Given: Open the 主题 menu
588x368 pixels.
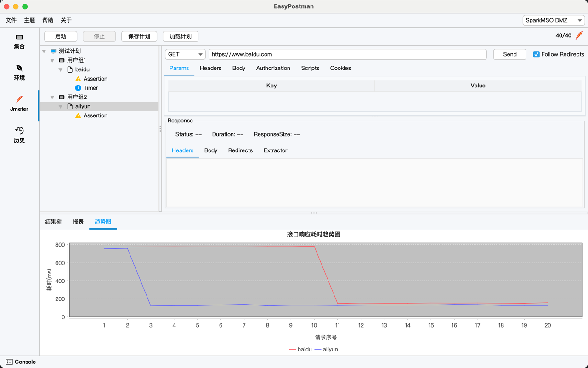Looking at the screenshot, I should (x=29, y=20).
